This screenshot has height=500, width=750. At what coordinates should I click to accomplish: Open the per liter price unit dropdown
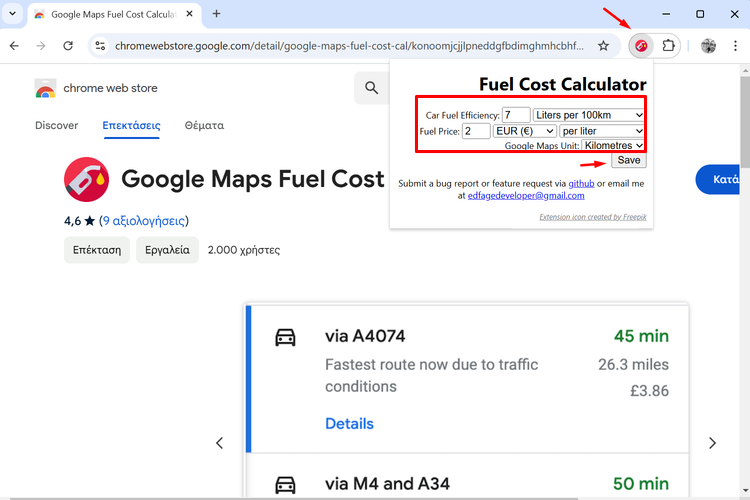point(602,131)
